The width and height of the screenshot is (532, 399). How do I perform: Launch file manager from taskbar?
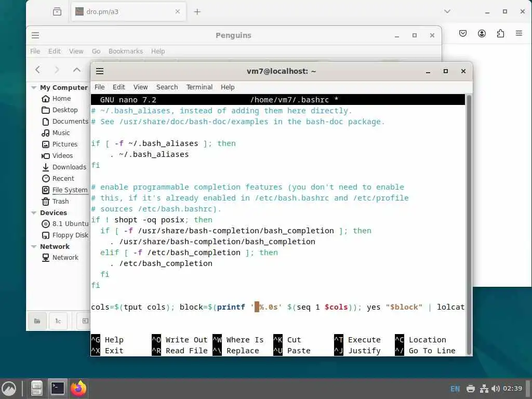(37, 389)
